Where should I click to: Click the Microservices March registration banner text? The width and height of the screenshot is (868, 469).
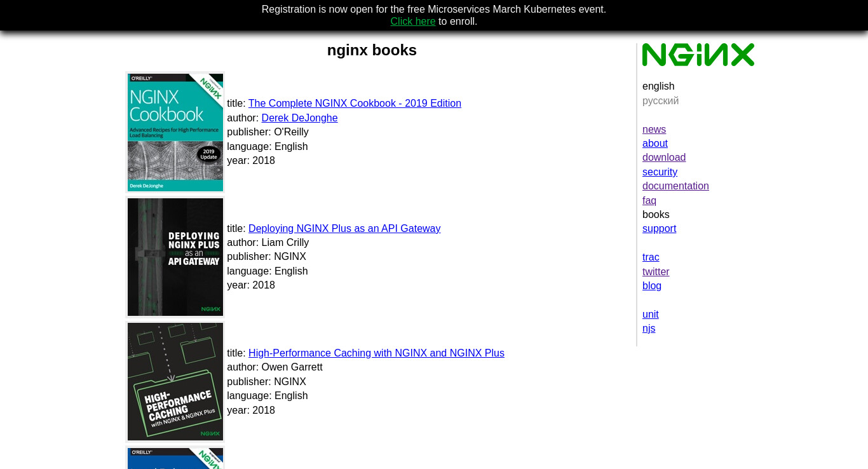click(x=434, y=10)
